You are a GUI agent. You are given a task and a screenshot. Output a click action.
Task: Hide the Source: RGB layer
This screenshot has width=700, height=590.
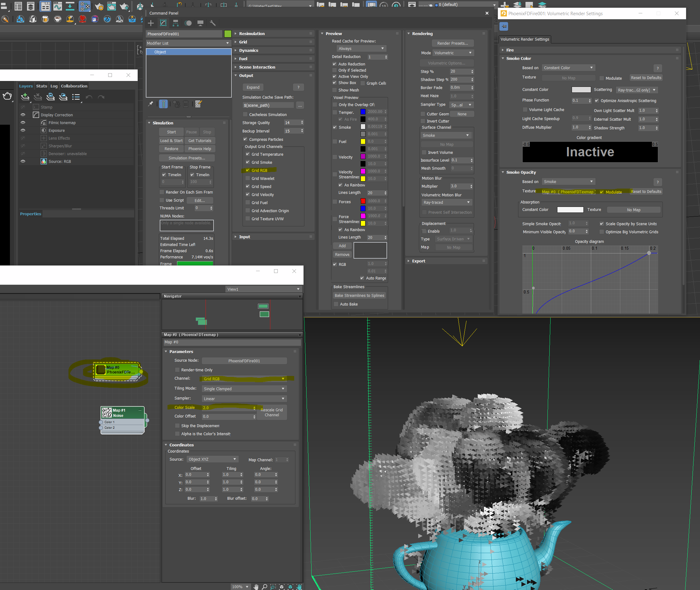[23, 161]
